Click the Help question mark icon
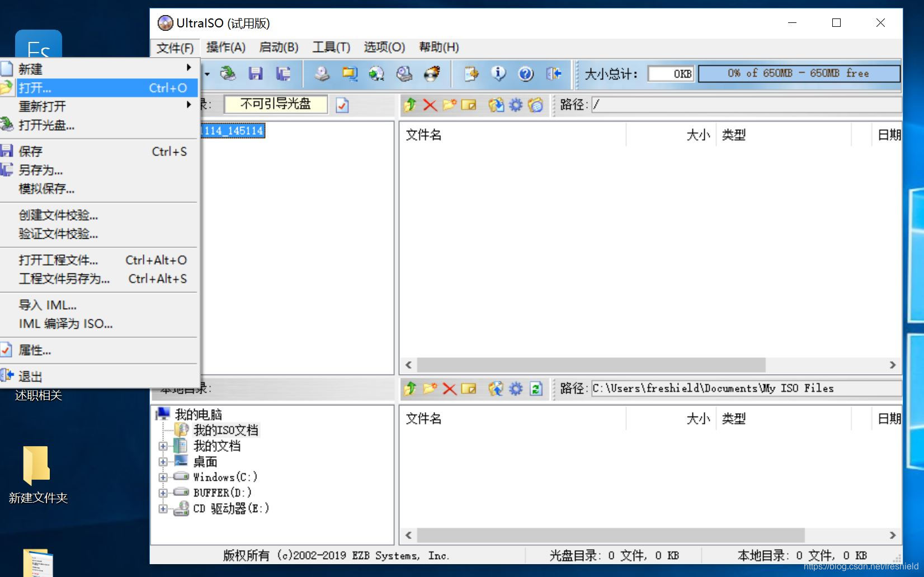The width and height of the screenshot is (924, 577). tap(526, 74)
